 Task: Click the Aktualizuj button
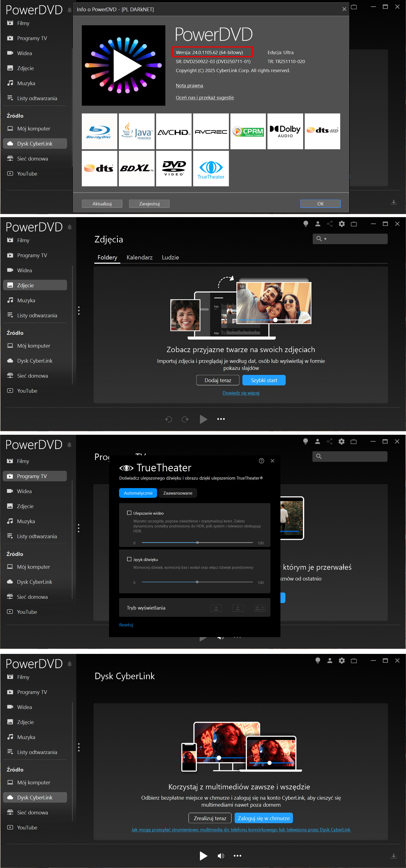click(102, 204)
